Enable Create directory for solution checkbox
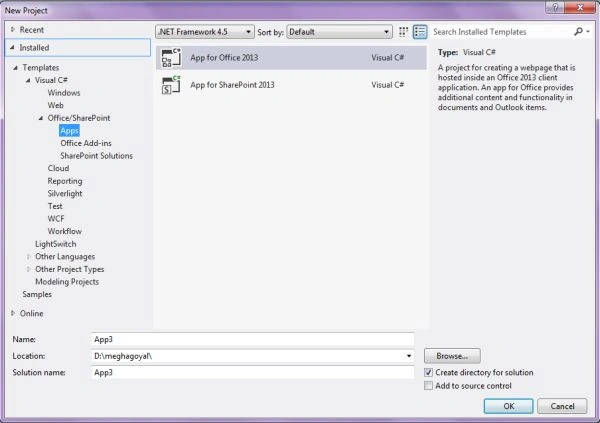The width and height of the screenshot is (600, 423). click(x=429, y=372)
